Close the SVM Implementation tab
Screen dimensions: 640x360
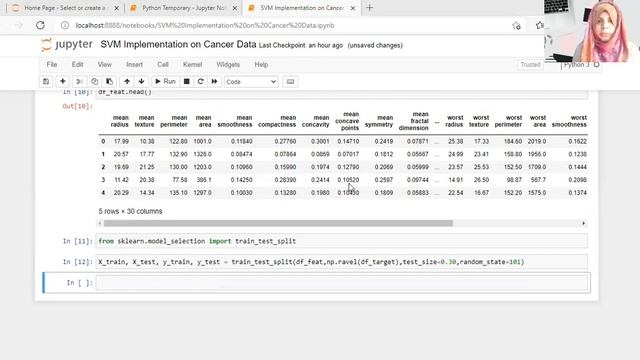(353, 8)
